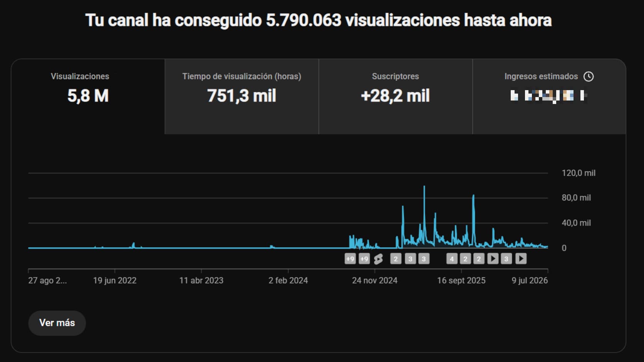
Task: Click the 24 nov 2024 axis label
Action: (x=374, y=280)
